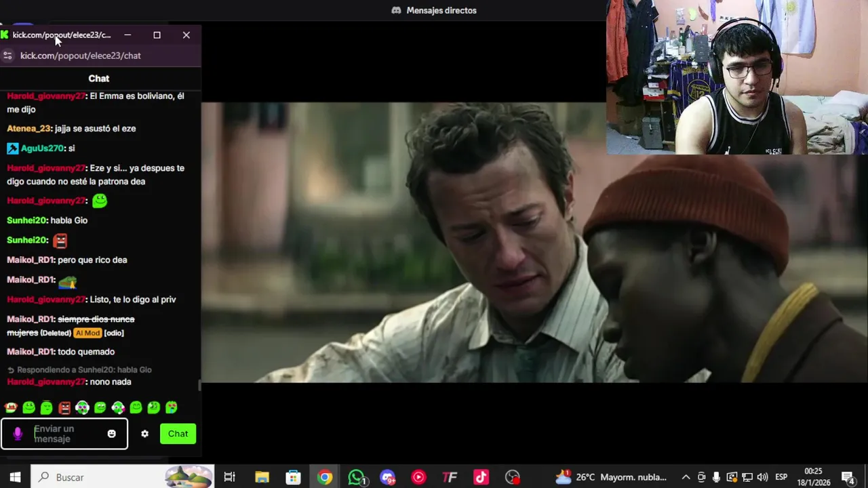Viewport: 868px width, 488px height.
Task: Click 'Respondiendo a Sunhei20: habla Gio' reply reference
Action: pyautogui.click(x=79, y=369)
